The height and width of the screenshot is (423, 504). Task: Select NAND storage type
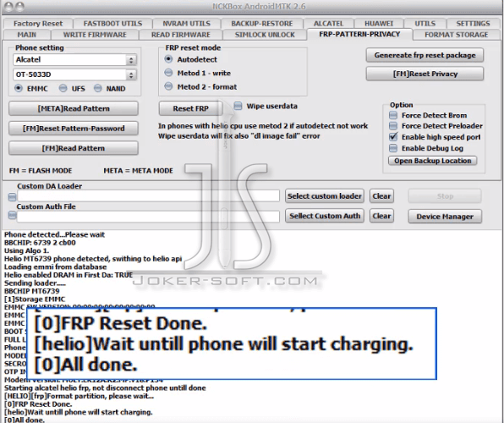(x=98, y=89)
